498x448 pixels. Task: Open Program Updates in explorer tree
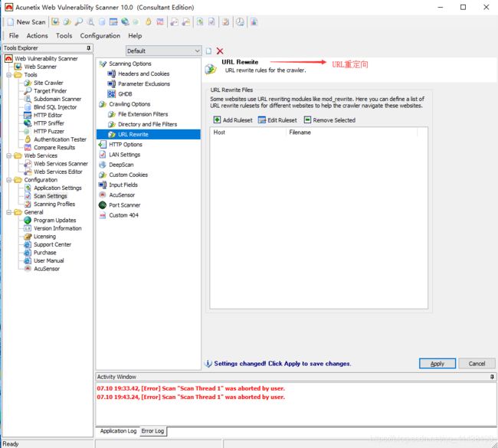tap(54, 221)
